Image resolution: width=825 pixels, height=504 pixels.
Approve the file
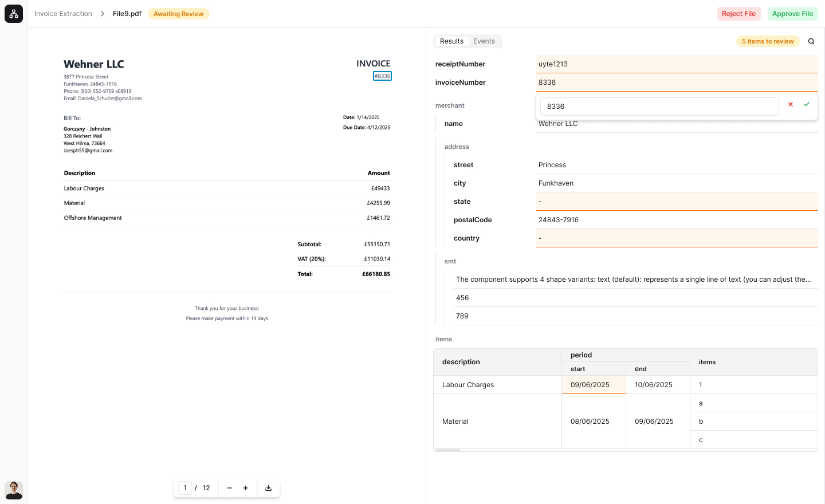coord(792,14)
